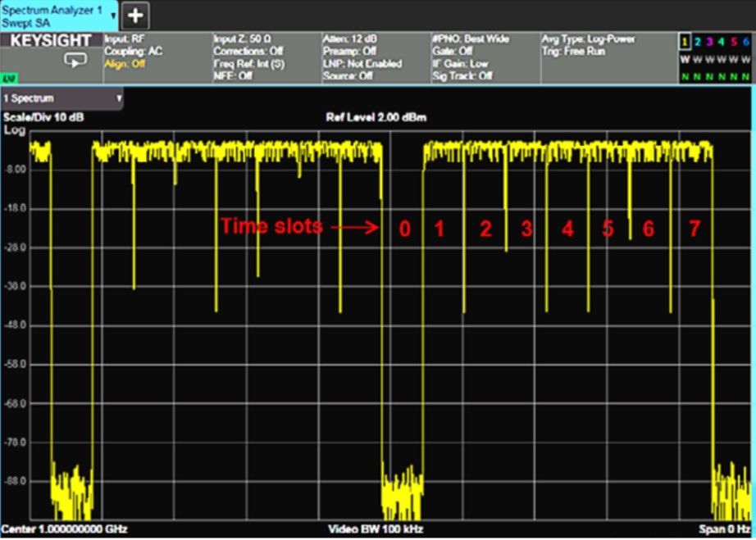Click the plus button to add a screen

pos(135,15)
